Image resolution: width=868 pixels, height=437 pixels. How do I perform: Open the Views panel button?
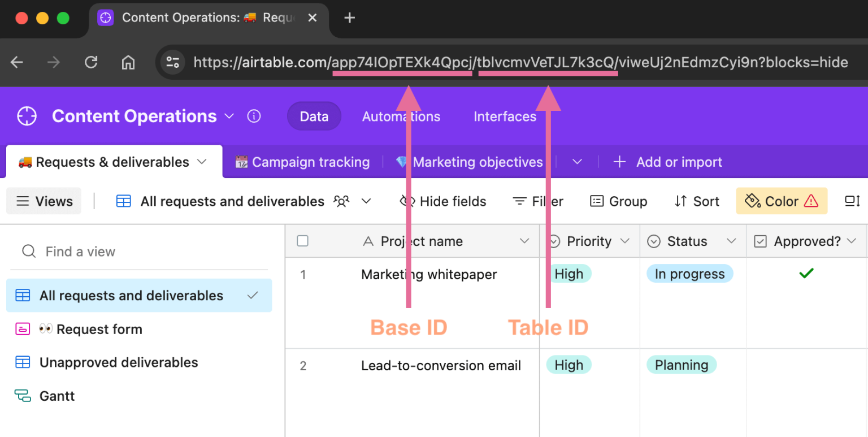44,201
